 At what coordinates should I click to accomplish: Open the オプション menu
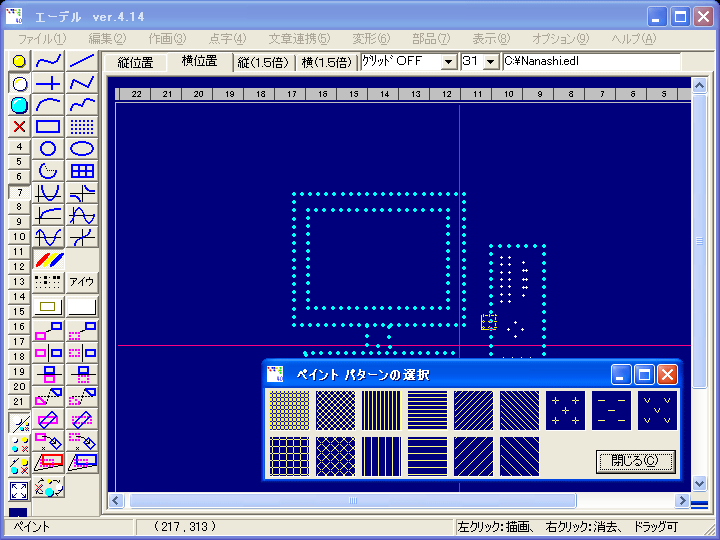(x=560, y=39)
